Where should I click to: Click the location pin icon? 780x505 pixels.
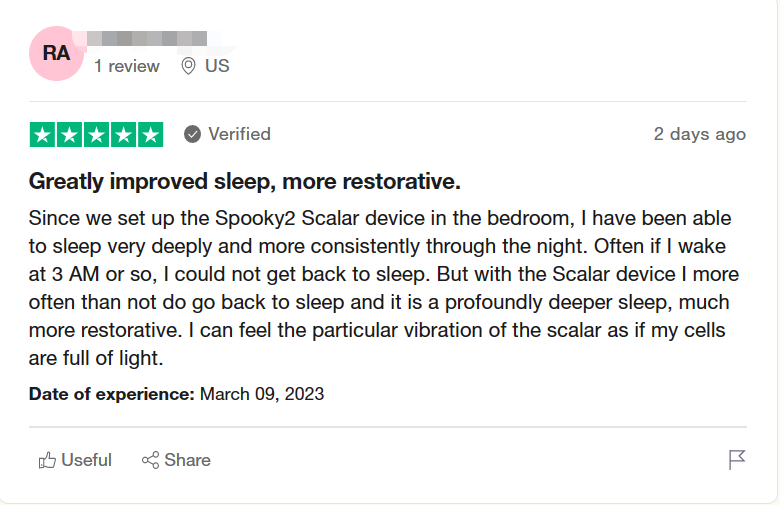(187, 66)
